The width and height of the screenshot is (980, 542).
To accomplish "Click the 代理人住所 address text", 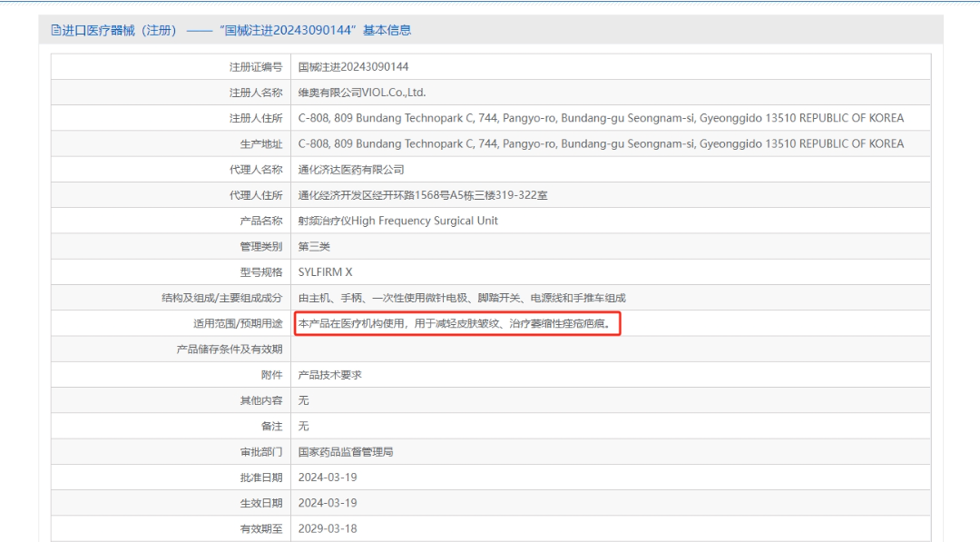I will [423, 195].
